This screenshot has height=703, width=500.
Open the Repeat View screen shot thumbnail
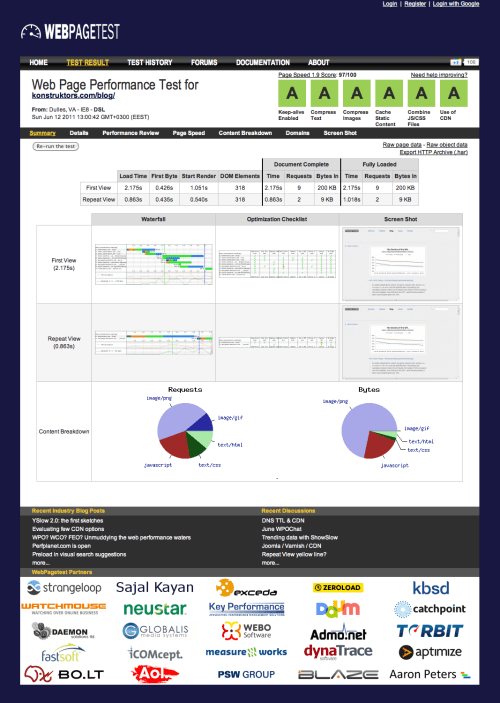click(x=401, y=343)
